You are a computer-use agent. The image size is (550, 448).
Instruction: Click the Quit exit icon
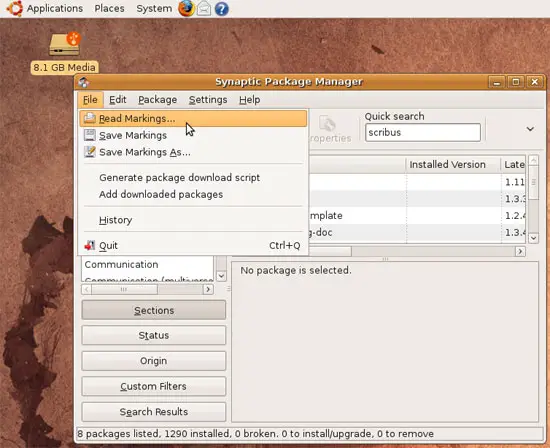[90, 245]
